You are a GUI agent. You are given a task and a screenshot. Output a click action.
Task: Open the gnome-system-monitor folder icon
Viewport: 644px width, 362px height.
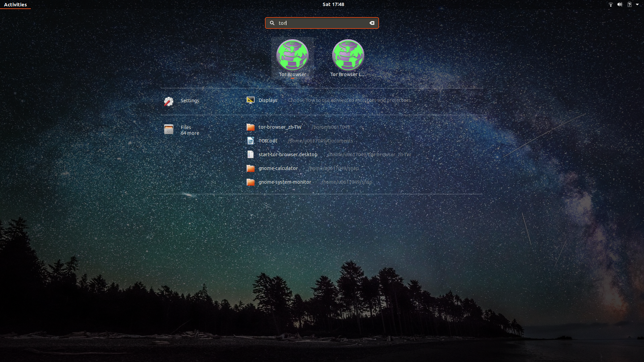coord(251,182)
